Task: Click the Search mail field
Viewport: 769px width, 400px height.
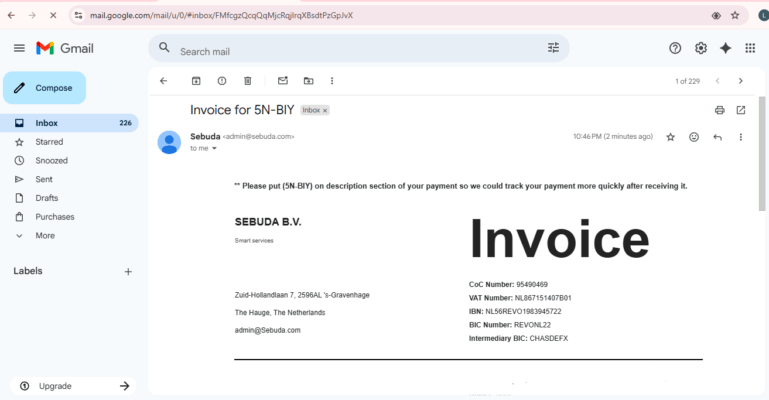Action: pyautogui.click(x=350, y=51)
